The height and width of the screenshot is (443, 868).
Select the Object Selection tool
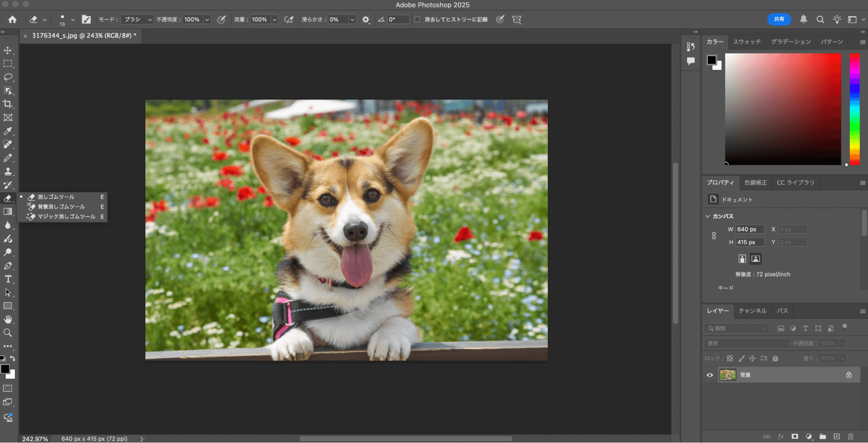click(x=8, y=91)
